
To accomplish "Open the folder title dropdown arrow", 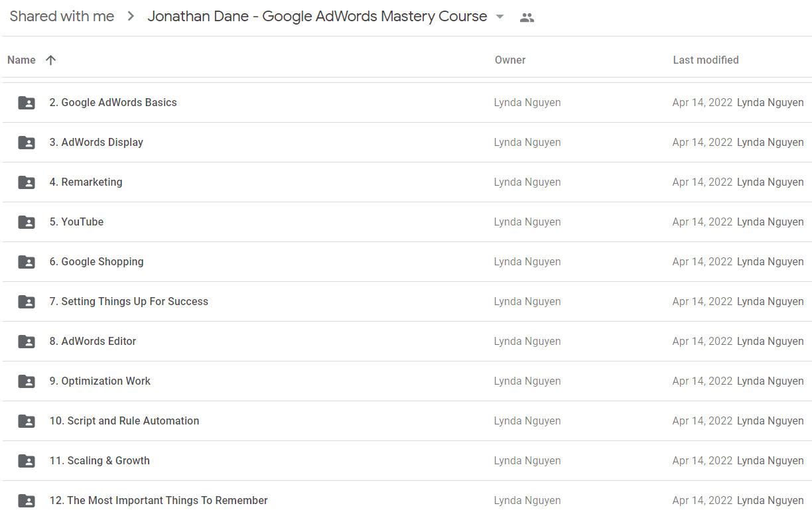I will coord(500,17).
